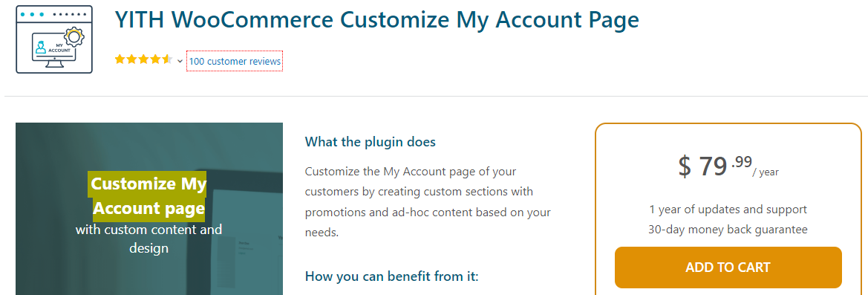Click the first yellow rating star
This screenshot has height=295, width=868.
[x=120, y=59]
